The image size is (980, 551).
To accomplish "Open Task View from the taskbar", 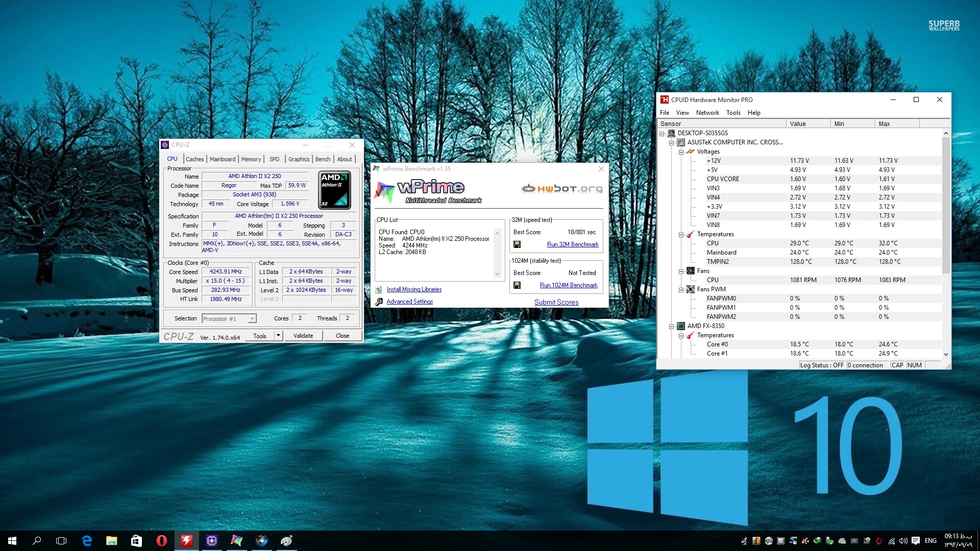I will pos(61,541).
